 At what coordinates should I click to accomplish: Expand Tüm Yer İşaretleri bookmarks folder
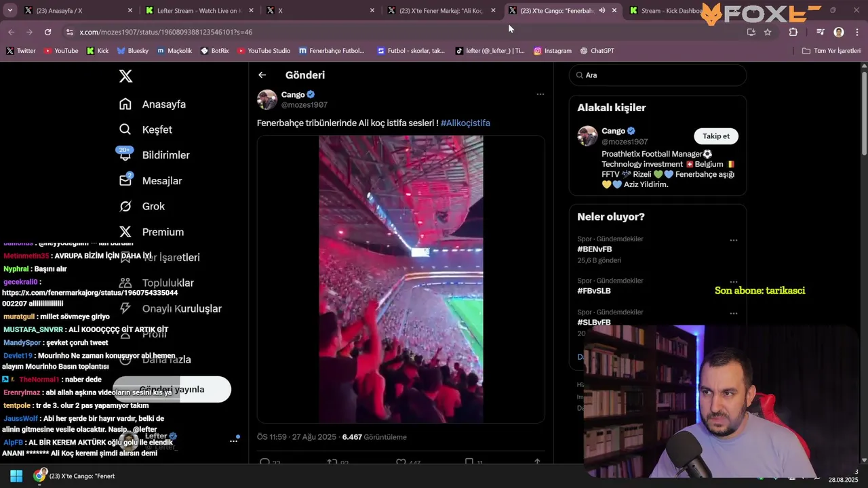(831, 51)
